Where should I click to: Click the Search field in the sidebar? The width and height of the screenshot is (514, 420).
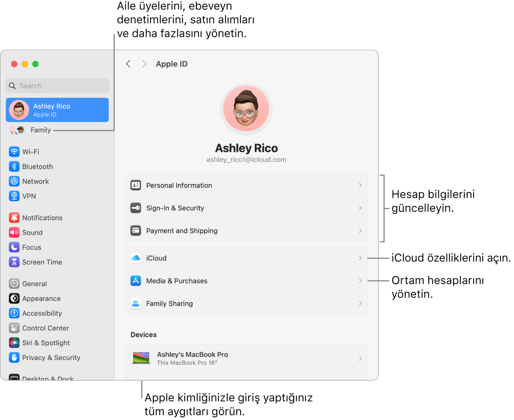pyautogui.click(x=57, y=85)
